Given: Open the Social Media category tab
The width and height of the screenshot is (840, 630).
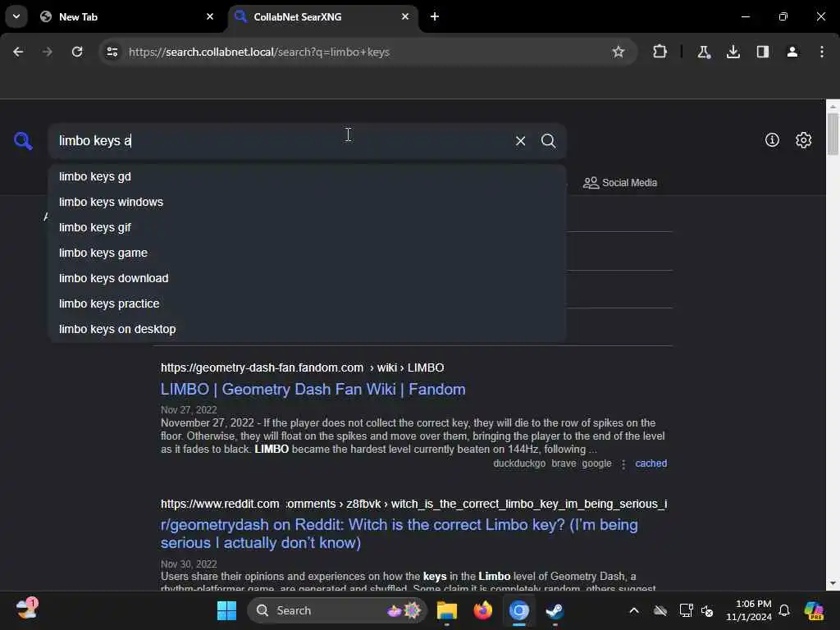Looking at the screenshot, I should 620,183.
